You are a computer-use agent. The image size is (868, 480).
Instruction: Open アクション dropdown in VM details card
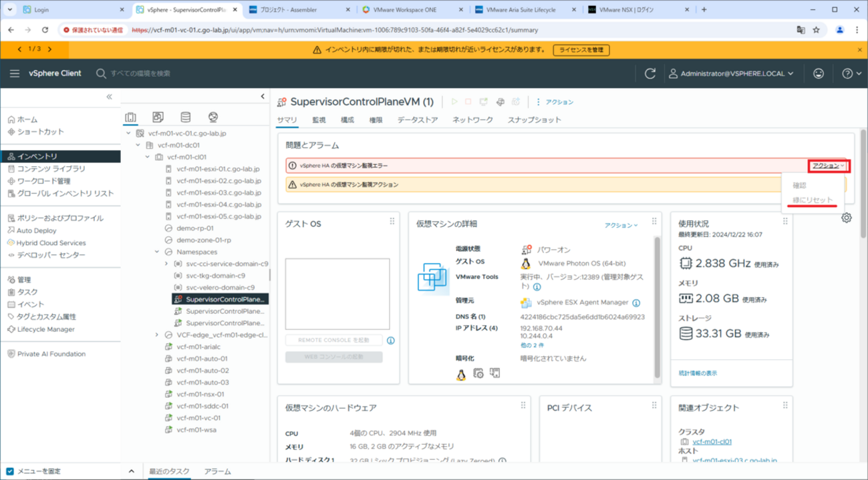(x=621, y=225)
